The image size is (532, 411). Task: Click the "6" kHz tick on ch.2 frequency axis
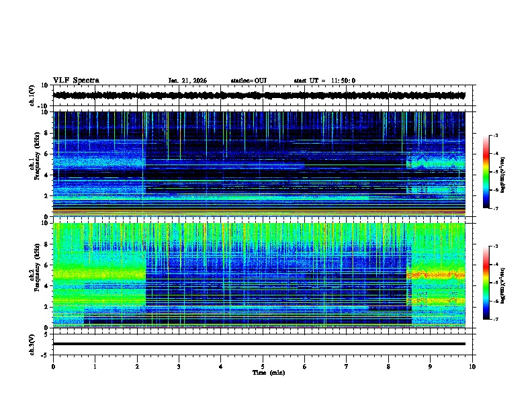pos(47,265)
